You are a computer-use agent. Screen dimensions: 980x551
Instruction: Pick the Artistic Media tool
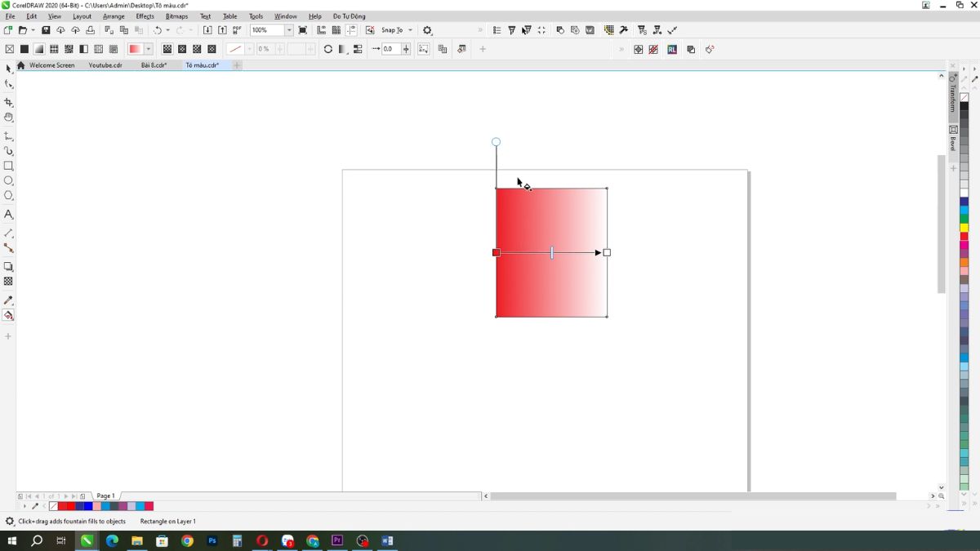click(x=8, y=151)
